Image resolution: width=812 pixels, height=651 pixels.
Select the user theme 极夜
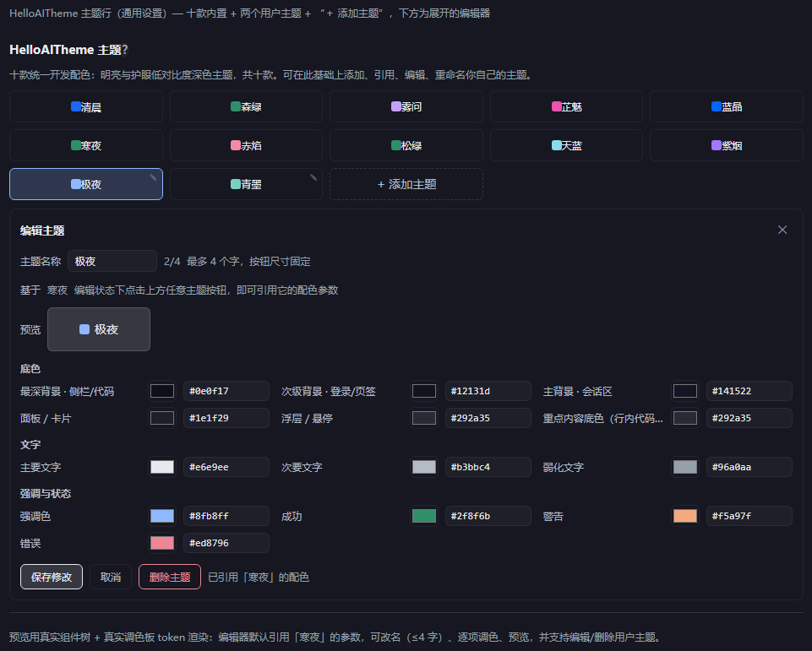86,184
